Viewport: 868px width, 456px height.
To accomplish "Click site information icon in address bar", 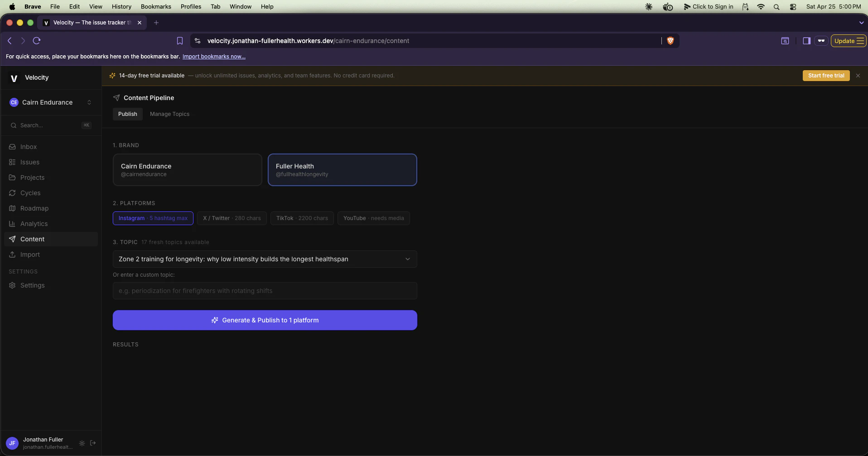I will pos(198,41).
